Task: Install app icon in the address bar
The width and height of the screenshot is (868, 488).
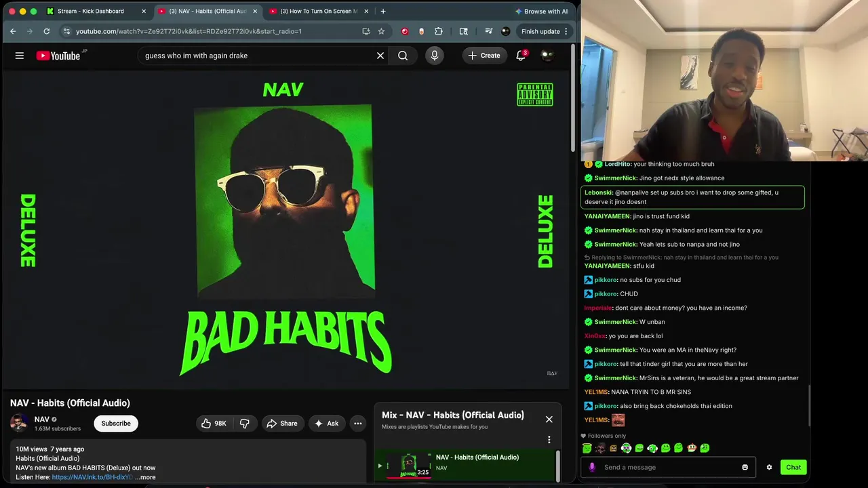Action: coord(366,31)
